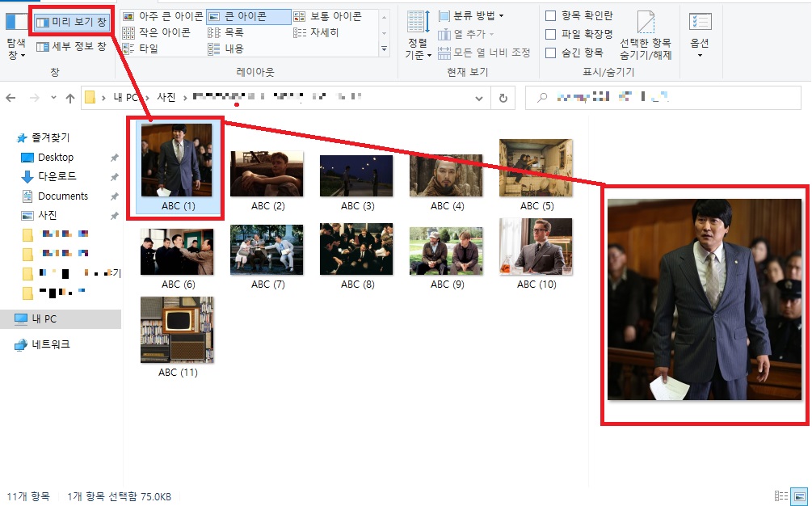Click the folder icon in the address bar
This screenshot has height=506, width=812.
click(90, 97)
